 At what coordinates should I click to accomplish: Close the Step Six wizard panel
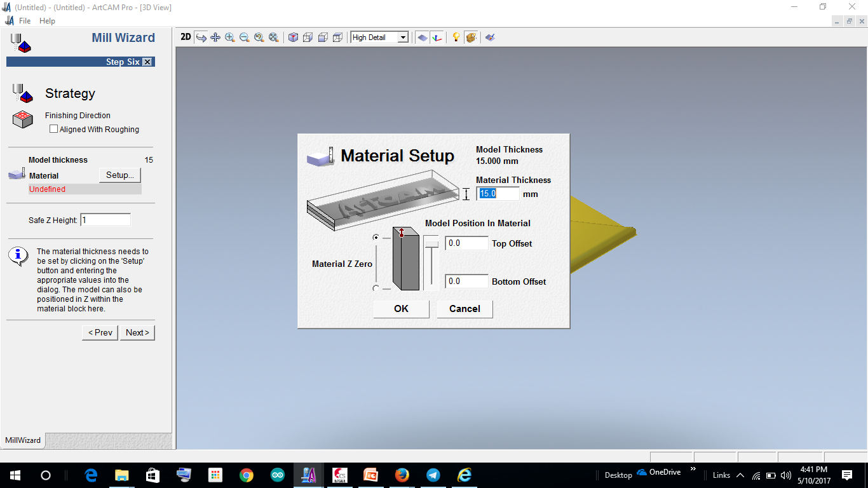tap(147, 62)
